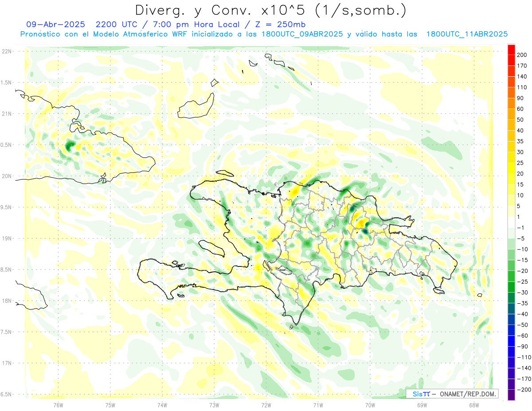Click the '20N' latitude label
The height and width of the screenshot is (411, 532).
tap(6, 176)
